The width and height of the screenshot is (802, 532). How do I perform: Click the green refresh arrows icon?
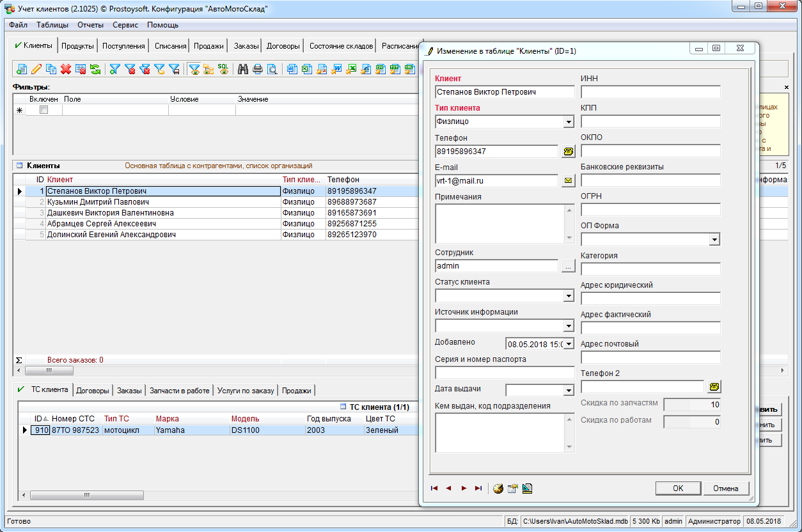(95, 69)
